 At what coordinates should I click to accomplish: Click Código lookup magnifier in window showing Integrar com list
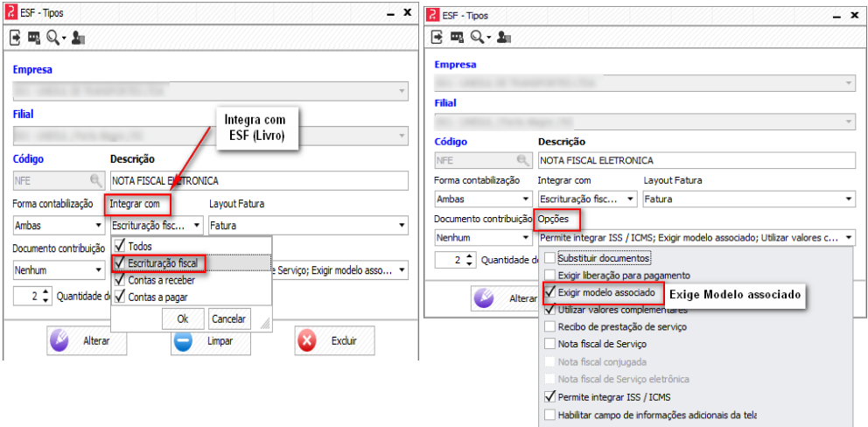click(95, 180)
